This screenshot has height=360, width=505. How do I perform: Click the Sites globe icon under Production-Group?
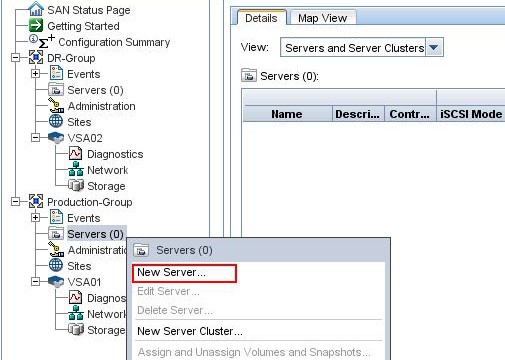[x=56, y=265]
